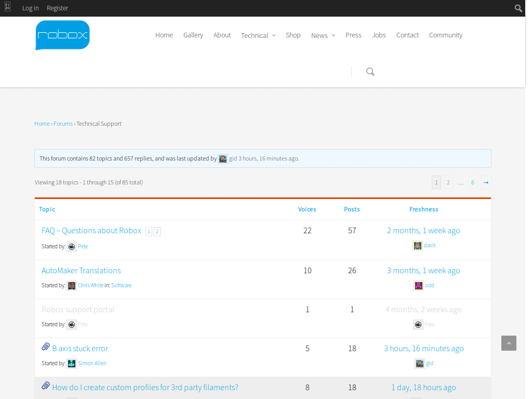The image size is (532, 399).
Task: Open the About page
Action: (222, 35)
